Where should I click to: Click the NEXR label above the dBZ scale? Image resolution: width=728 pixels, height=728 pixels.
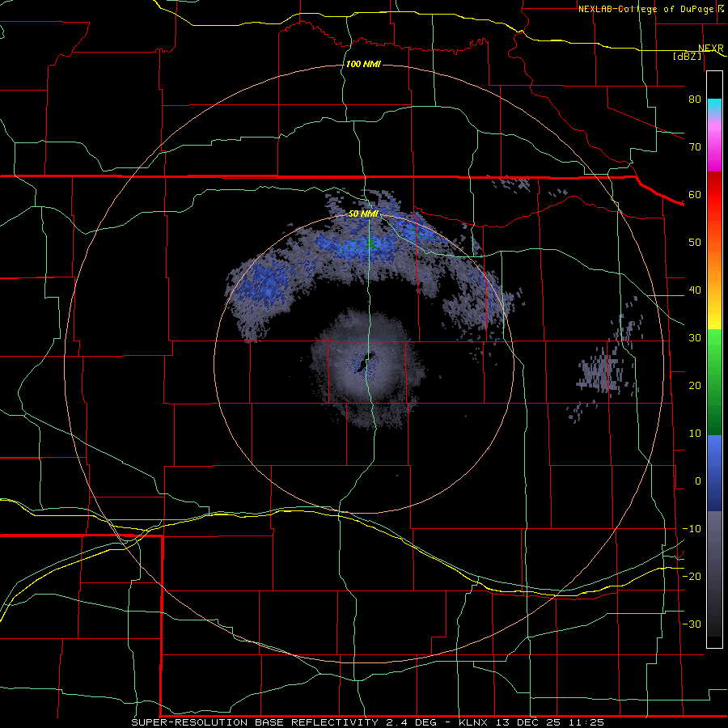click(x=711, y=49)
